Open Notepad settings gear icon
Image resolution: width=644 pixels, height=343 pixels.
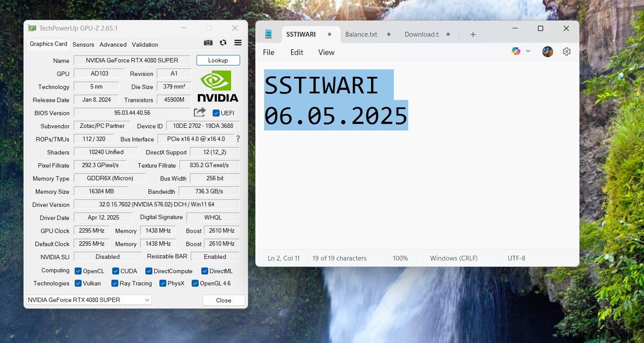click(567, 51)
